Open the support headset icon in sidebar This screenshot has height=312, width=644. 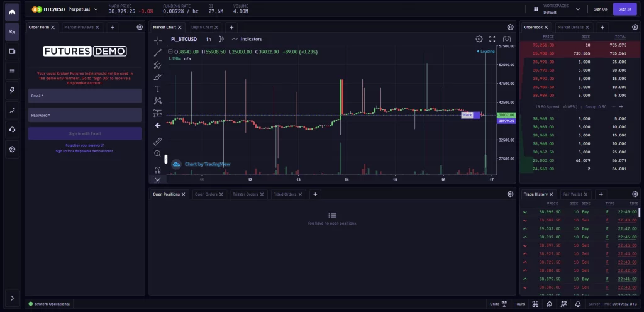(x=12, y=129)
